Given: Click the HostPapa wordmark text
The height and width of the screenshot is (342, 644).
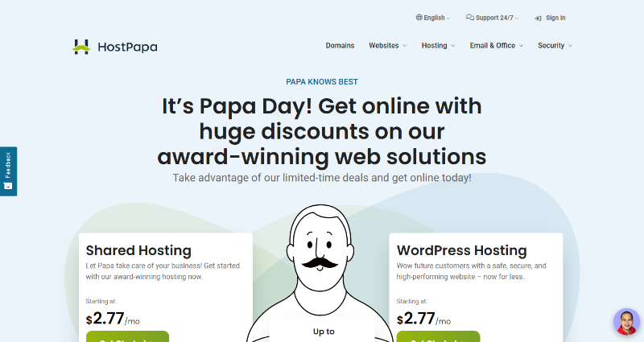Looking at the screenshot, I should pyautogui.click(x=127, y=47).
